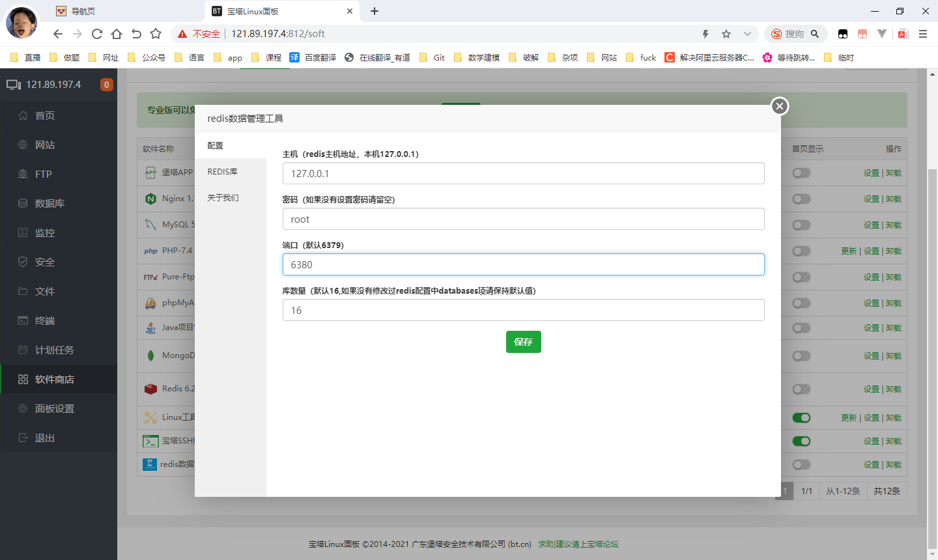The width and height of the screenshot is (938, 560).
Task: Toggle homepage display for the 宝塔SSH terminal row
Action: (801, 441)
